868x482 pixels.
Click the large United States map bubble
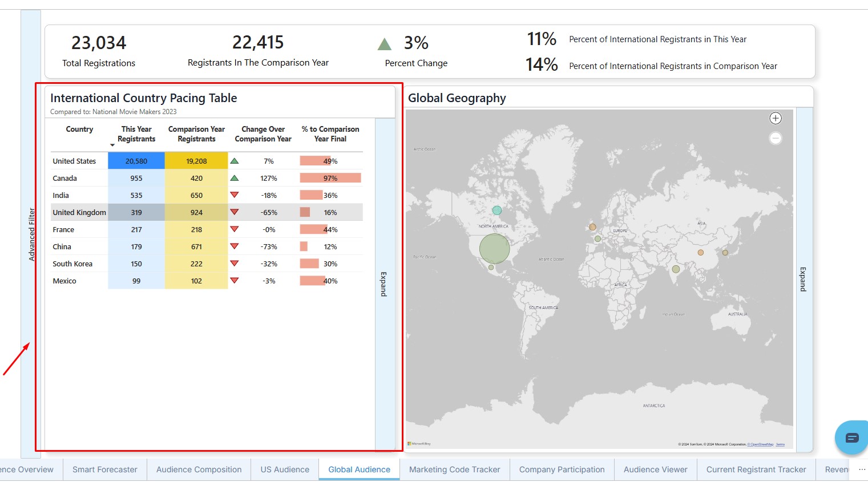click(494, 248)
